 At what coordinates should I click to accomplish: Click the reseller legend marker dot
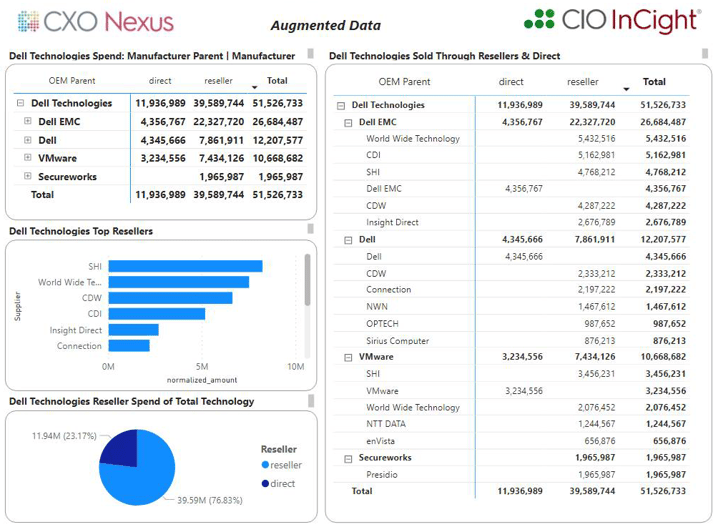pyautogui.click(x=265, y=465)
